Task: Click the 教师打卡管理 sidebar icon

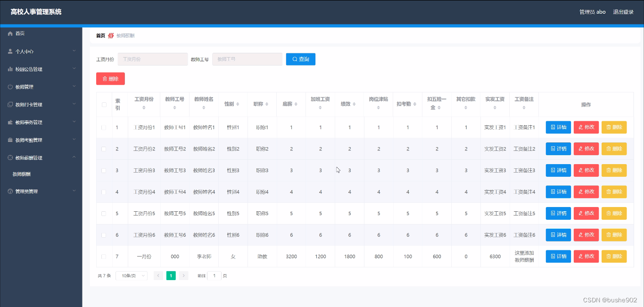Action: pyautogui.click(x=10, y=104)
